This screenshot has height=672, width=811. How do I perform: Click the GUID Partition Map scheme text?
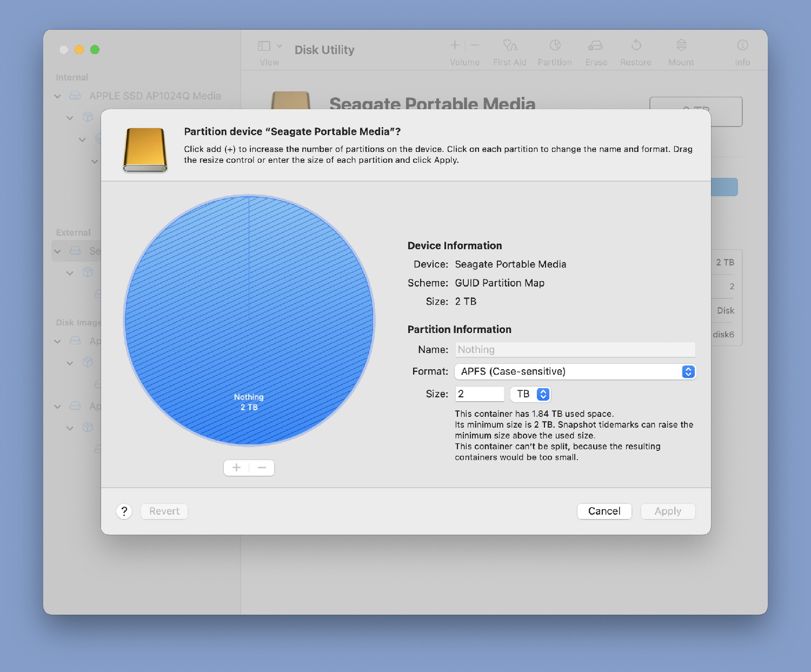click(x=500, y=283)
